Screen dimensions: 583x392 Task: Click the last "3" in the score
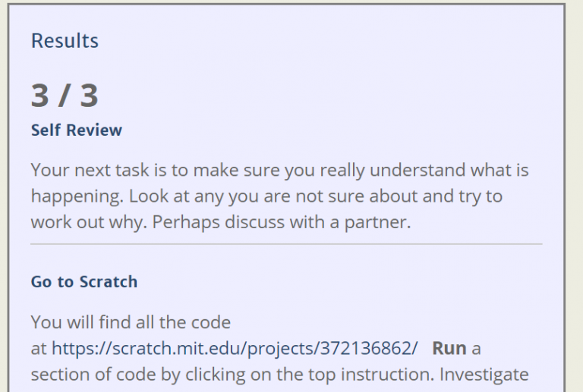(x=89, y=96)
